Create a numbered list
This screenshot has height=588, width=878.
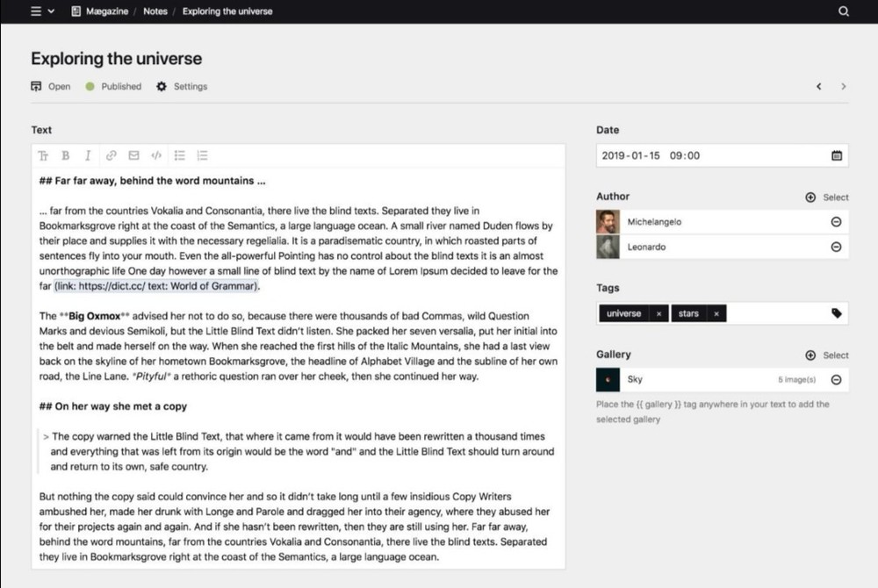(203, 155)
